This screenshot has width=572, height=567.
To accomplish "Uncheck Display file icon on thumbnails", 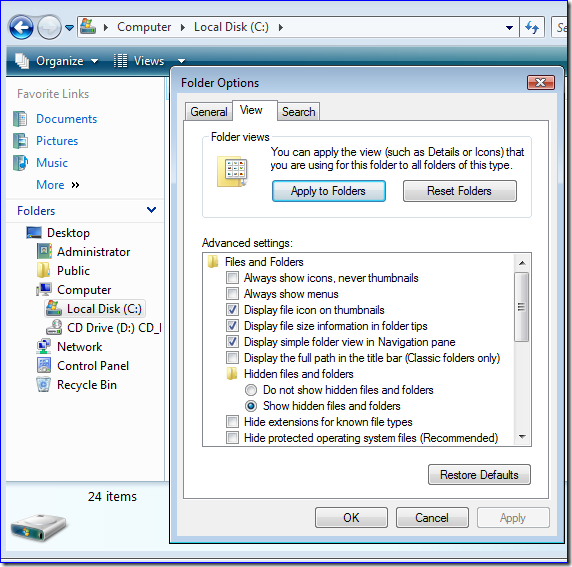I will click(232, 310).
